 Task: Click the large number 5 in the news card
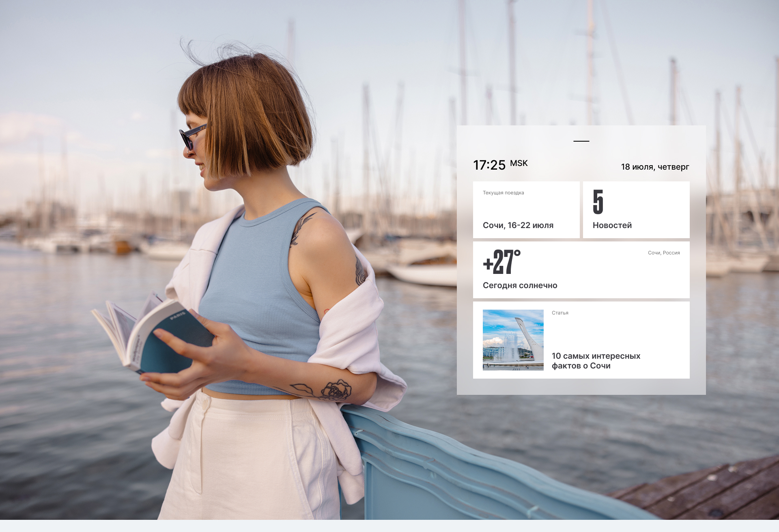(598, 202)
